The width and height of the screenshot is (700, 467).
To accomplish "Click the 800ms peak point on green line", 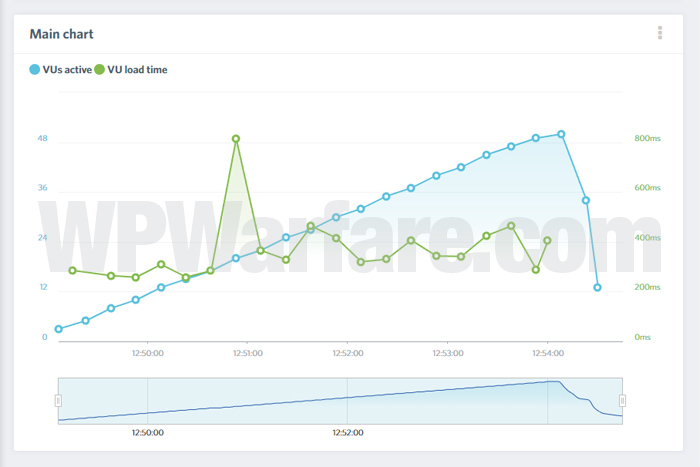I will click(236, 139).
